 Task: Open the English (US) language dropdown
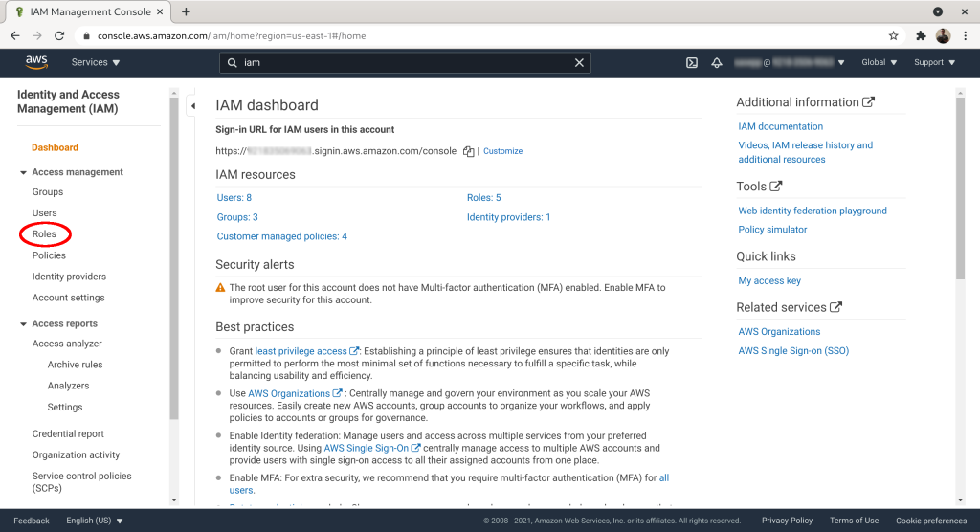coord(95,521)
